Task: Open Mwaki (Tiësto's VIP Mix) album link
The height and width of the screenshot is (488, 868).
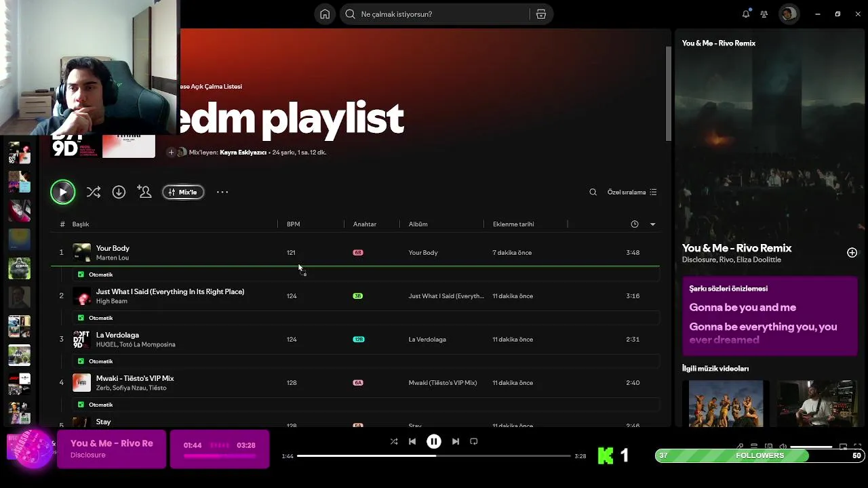Action: click(x=443, y=383)
